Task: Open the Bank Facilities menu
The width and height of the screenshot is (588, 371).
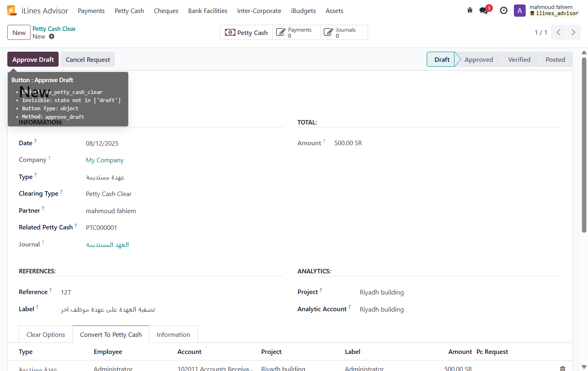Action: (x=208, y=11)
